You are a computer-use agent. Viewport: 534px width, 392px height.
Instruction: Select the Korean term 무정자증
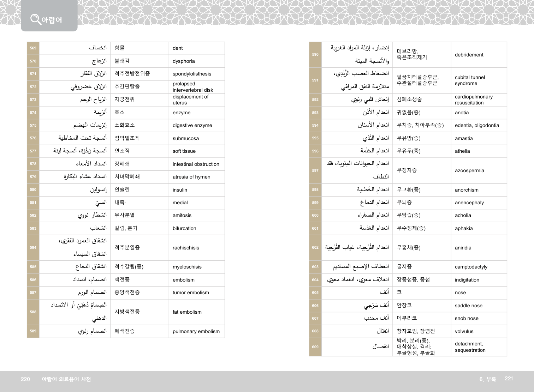[x=407, y=170]
